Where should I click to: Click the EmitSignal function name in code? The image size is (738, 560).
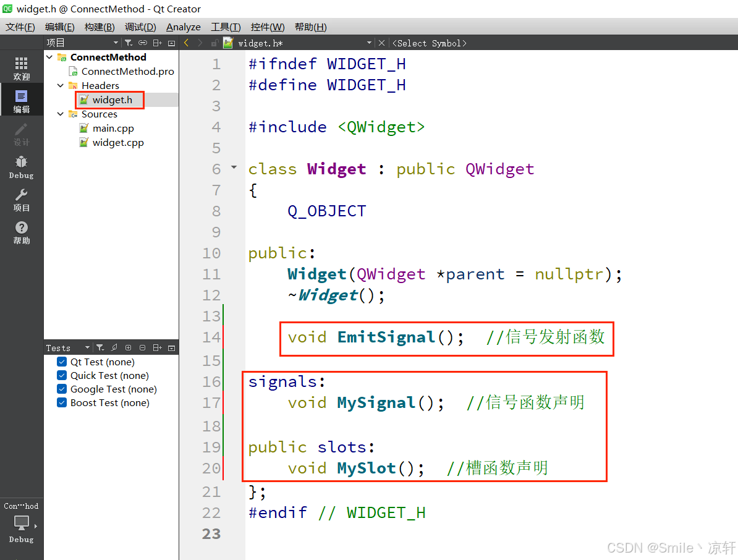click(x=386, y=337)
